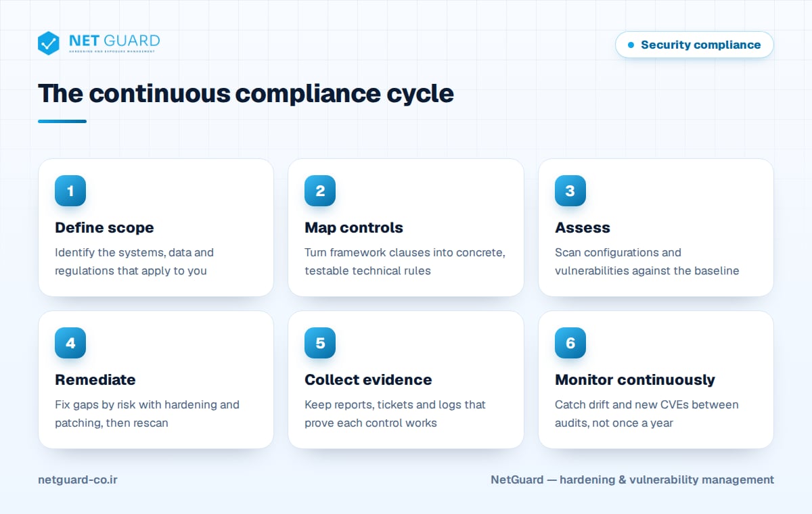812x514 pixels.
Task: Click the description "Catch drift and new CVEs"
Action: [647, 413]
